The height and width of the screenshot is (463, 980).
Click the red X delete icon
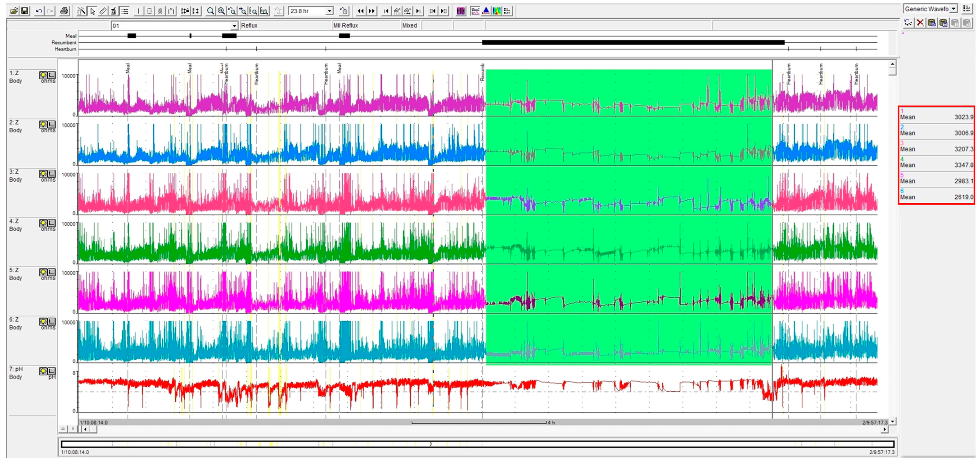pos(920,23)
